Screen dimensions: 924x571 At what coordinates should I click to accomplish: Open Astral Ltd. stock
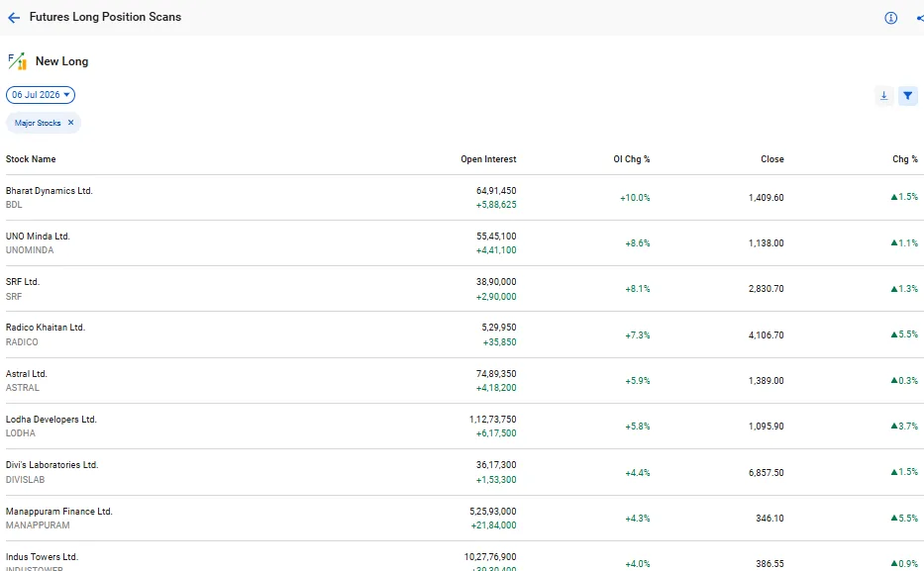(26, 374)
